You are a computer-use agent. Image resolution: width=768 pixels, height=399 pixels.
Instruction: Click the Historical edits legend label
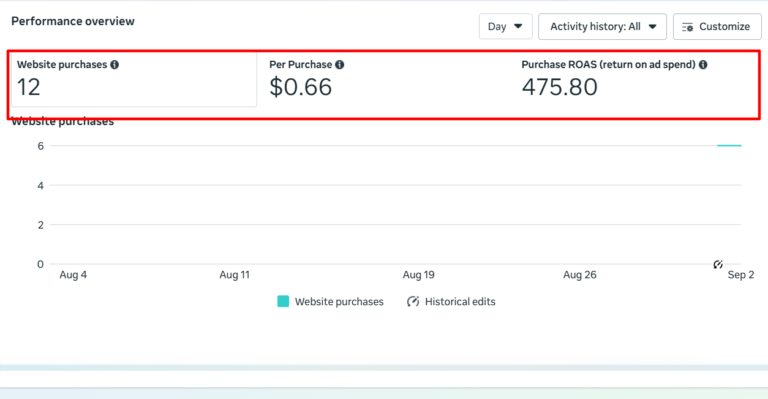point(460,302)
